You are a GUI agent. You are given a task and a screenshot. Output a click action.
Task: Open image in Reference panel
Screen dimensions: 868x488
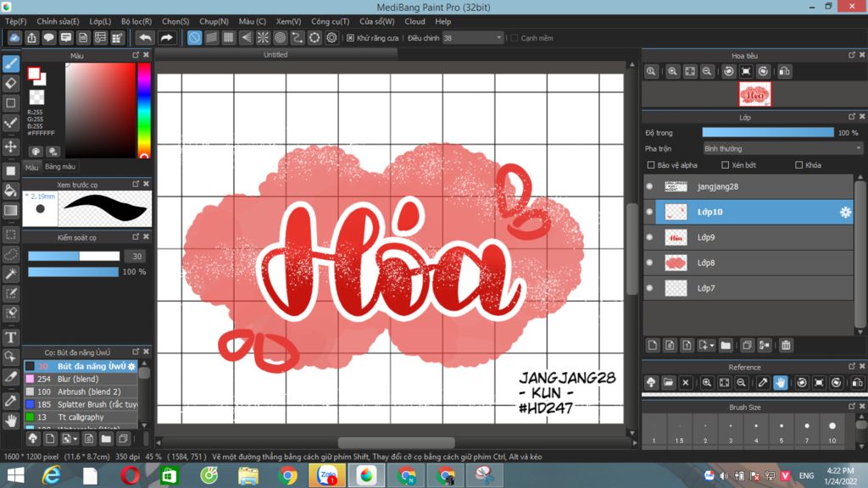[668, 382]
